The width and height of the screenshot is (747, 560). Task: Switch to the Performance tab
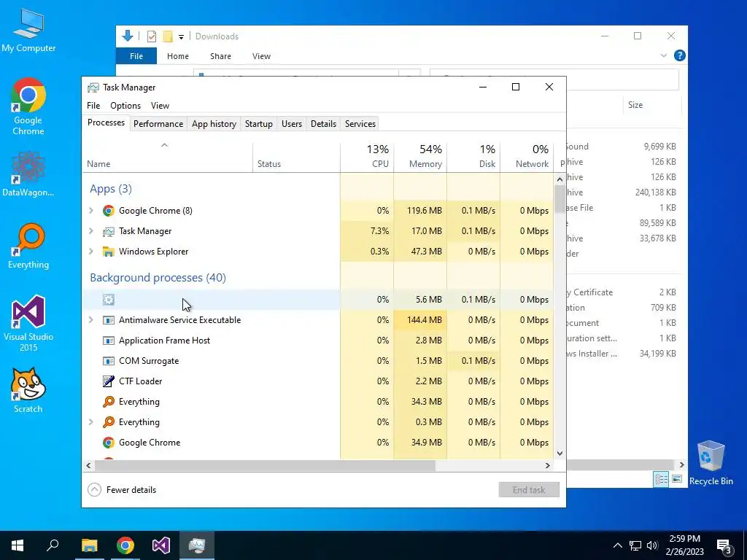[158, 124]
